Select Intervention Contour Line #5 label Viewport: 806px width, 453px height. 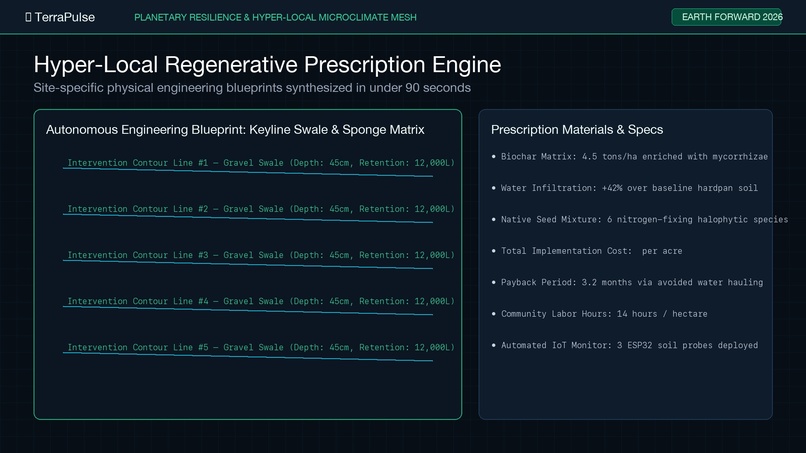(261, 348)
